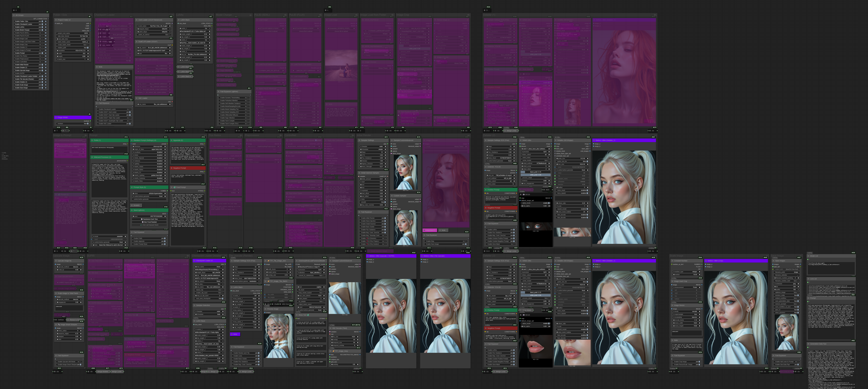
Task: Toggle Enable PuLID (SDXL) in All Groups
Action: [42, 33]
